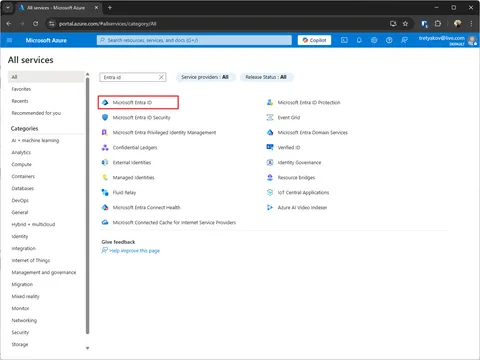Select Recommended for you
The image size is (480, 360).
click(x=36, y=113)
